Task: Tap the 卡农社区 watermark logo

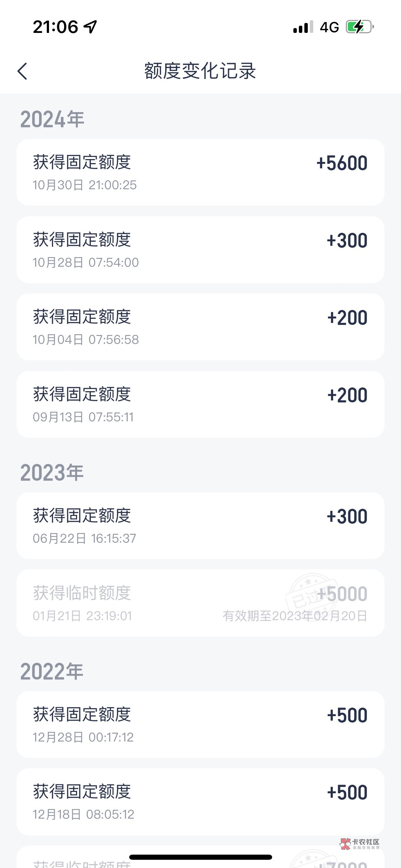Action: [360, 844]
